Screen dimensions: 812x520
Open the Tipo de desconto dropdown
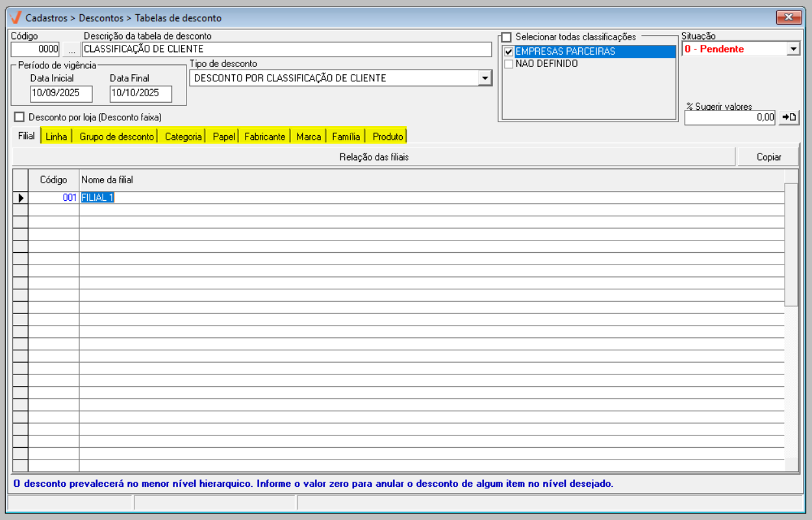click(485, 78)
